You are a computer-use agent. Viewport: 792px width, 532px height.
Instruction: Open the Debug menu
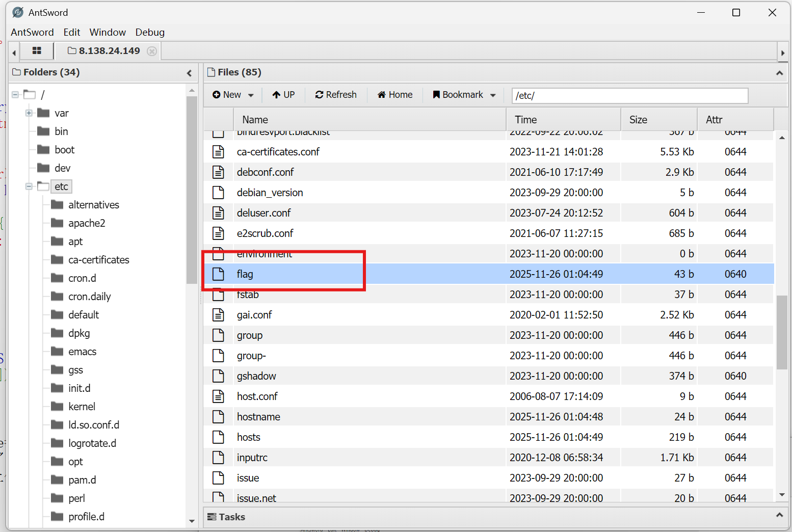tap(150, 32)
